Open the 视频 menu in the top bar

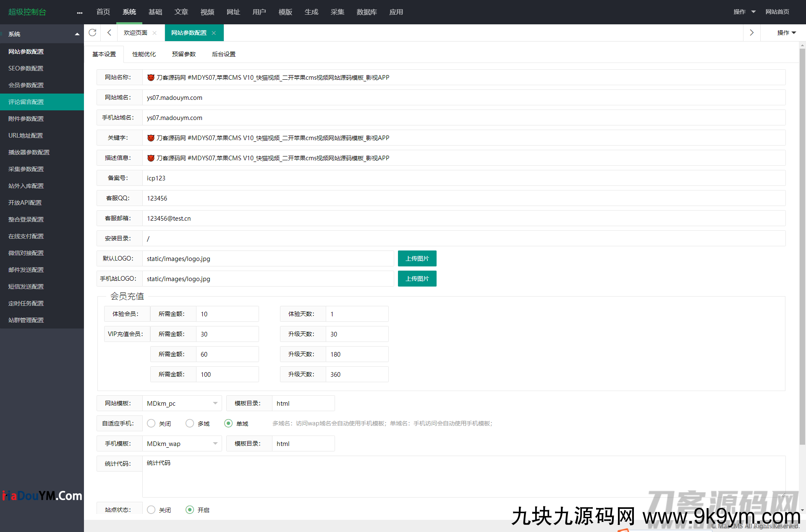click(x=207, y=12)
